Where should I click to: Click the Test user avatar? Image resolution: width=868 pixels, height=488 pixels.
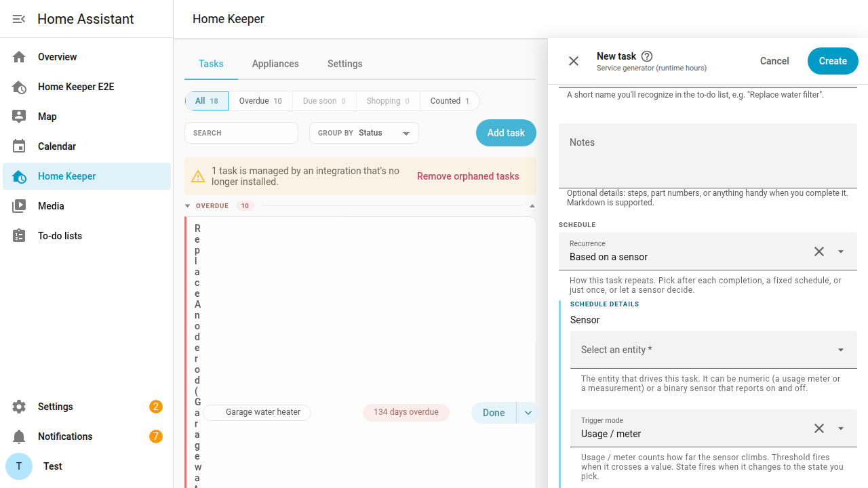(19, 466)
